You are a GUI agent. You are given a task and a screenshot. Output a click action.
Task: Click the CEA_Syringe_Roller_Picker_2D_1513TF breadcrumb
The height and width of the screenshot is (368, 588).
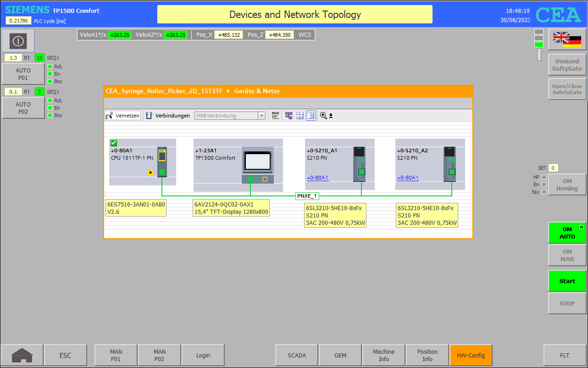(164, 91)
